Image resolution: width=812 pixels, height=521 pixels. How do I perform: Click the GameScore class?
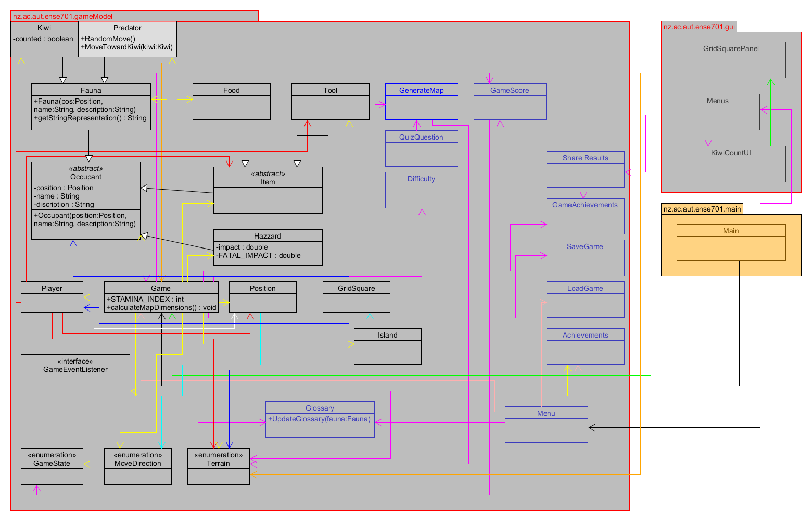[x=510, y=102]
